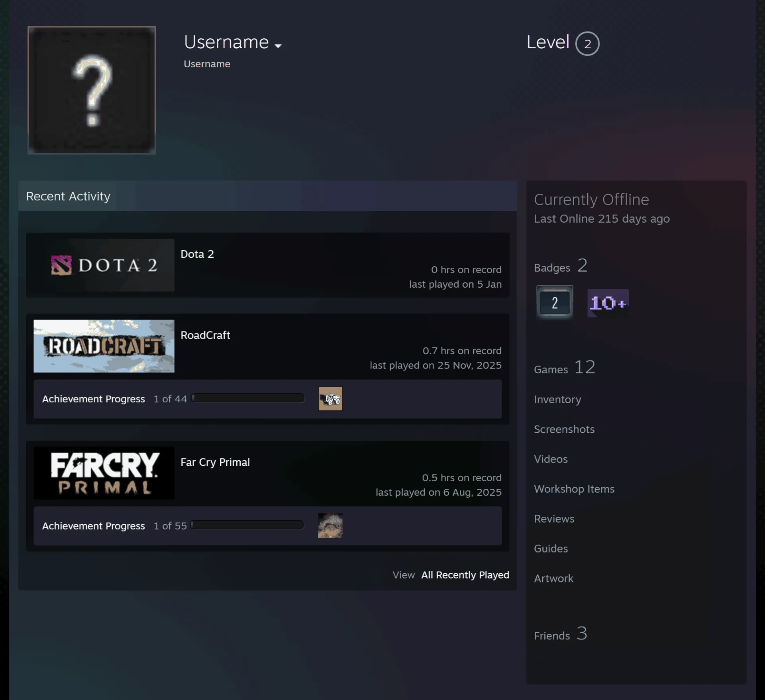Open the Guides link

coord(551,549)
